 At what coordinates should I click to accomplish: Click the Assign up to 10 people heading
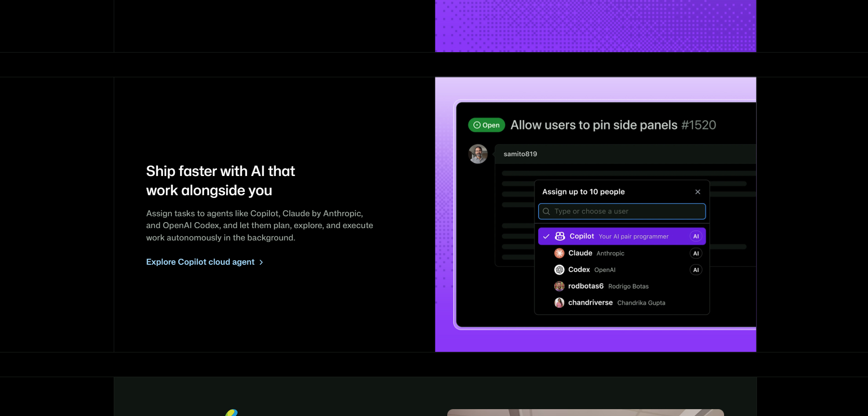click(x=583, y=192)
